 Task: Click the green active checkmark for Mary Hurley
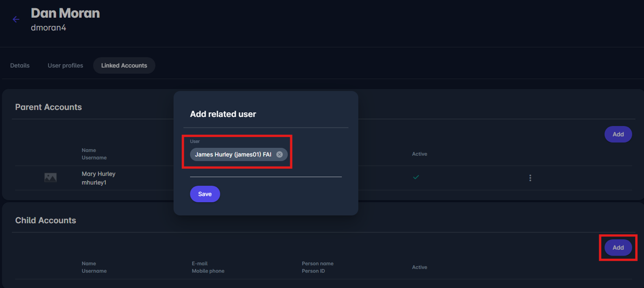pyautogui.click(x=416, y=177)
